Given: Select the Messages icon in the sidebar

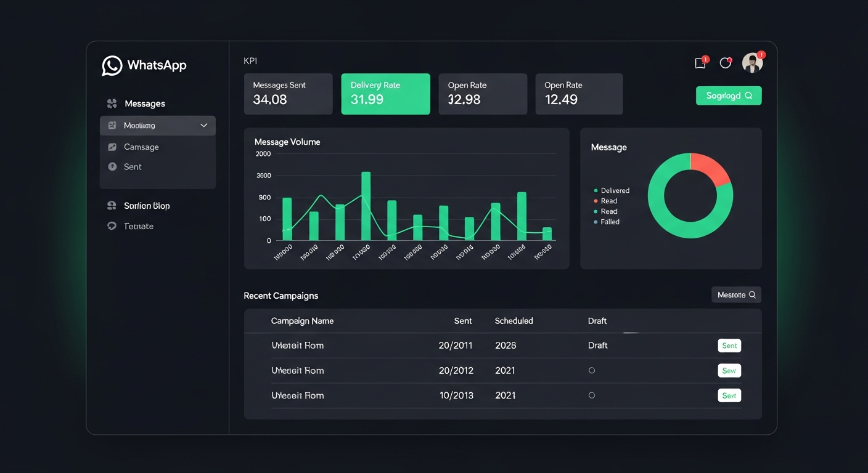Looking at the screenshot, I should tap(112, 103).
